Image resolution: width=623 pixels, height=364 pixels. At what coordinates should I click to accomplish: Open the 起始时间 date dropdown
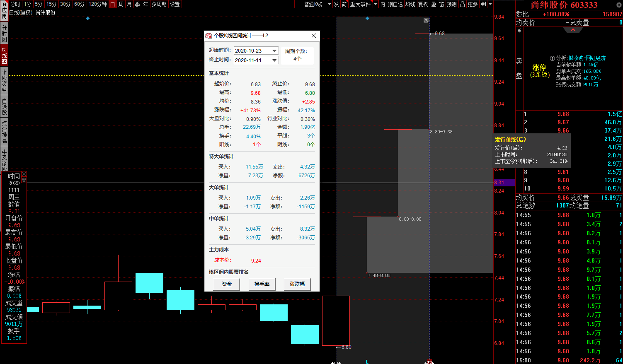[x=274, y=51]
